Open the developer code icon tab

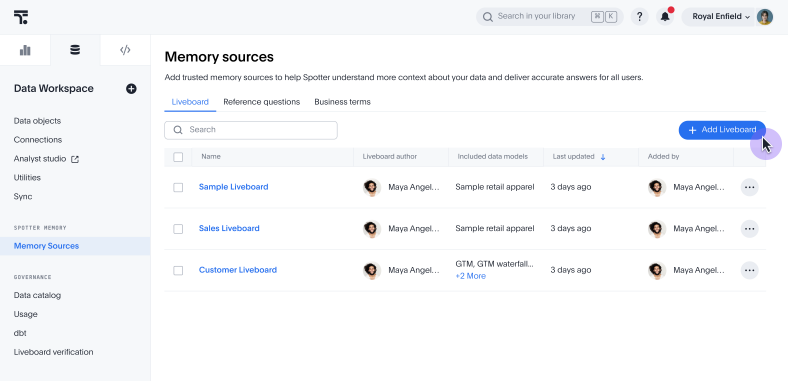pos(125,50)
